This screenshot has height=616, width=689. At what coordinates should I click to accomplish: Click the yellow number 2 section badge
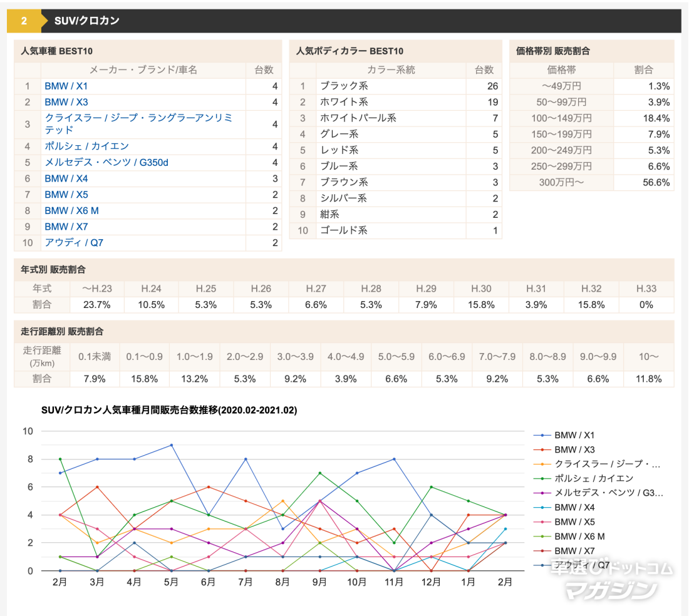point(24,21)
